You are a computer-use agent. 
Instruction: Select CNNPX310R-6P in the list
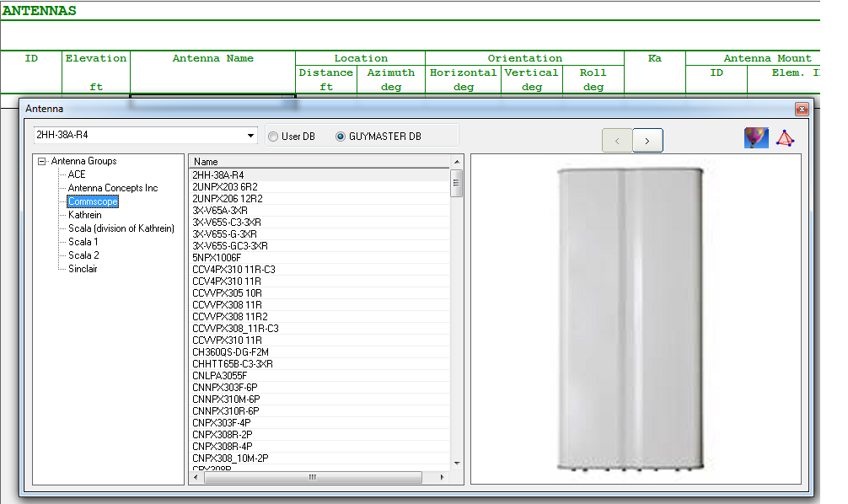pyautogui.click(x=319, y=411)
